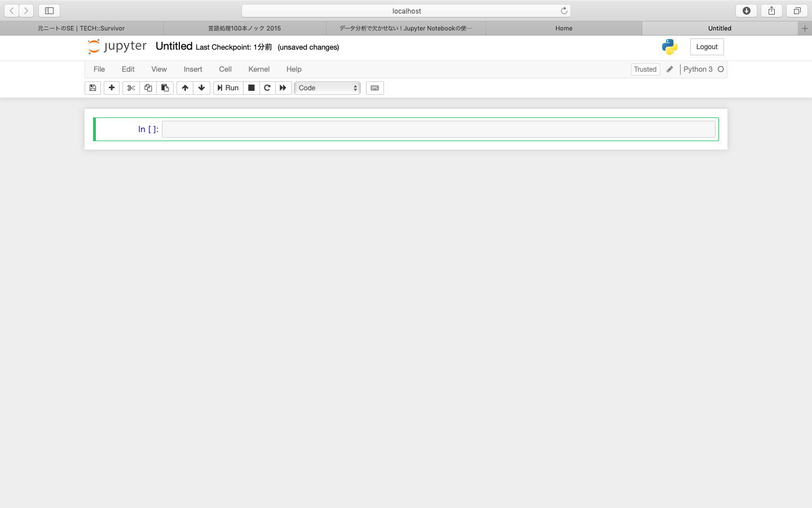The height and width of the screenshot is (508, 812).
Task: Restart kernel and run all fast-forward icon
Action: pyautogui.click(x=283, y=88)
